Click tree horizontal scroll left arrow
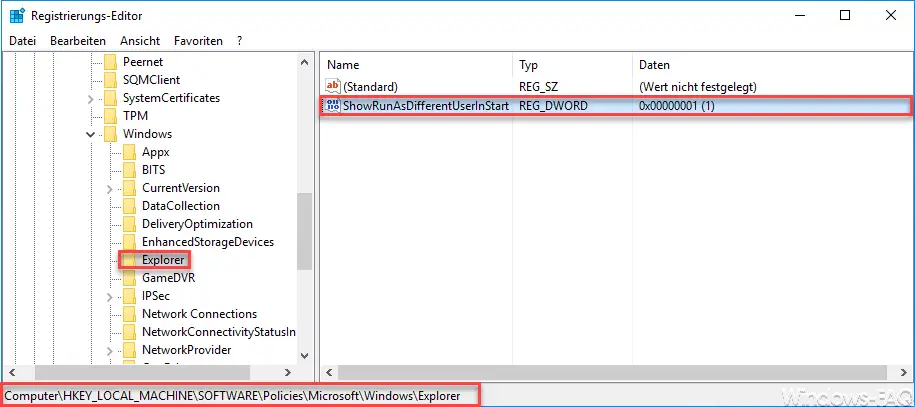 (13, 372)
